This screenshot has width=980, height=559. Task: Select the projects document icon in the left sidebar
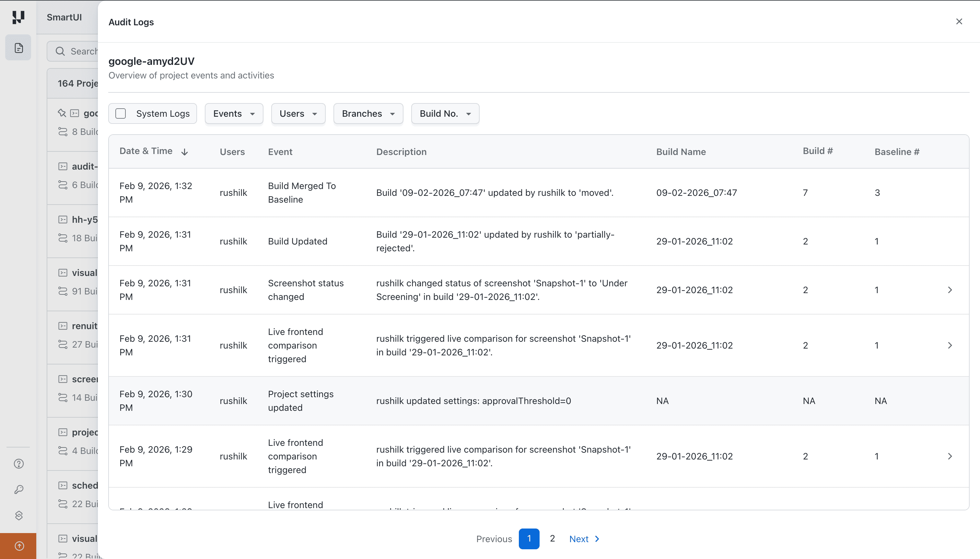point(18,47)
